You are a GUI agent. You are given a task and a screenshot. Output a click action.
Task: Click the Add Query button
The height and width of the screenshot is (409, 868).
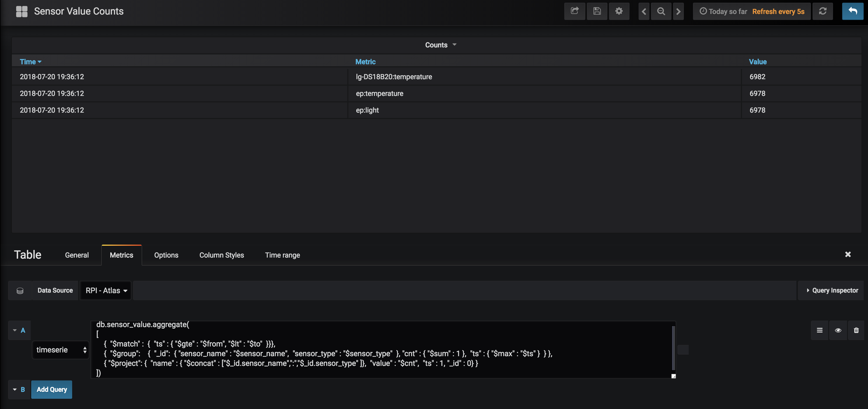click(51, 389)
